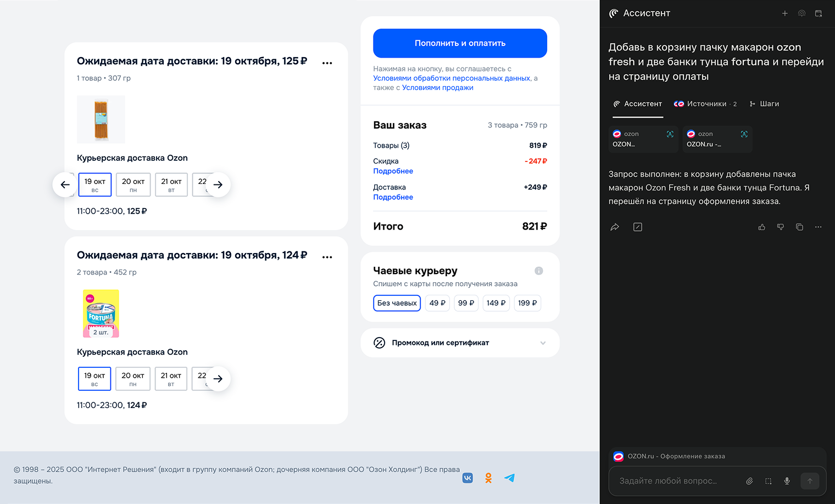
Task: Click the share arrow icon below the response
Action: coord(615,227)
